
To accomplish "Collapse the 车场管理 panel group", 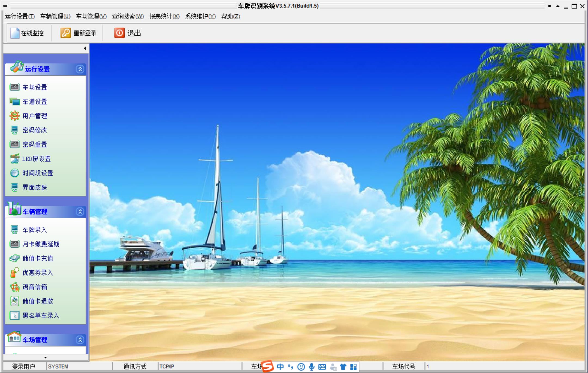I will pyautogui.click(x=80, y=340).
